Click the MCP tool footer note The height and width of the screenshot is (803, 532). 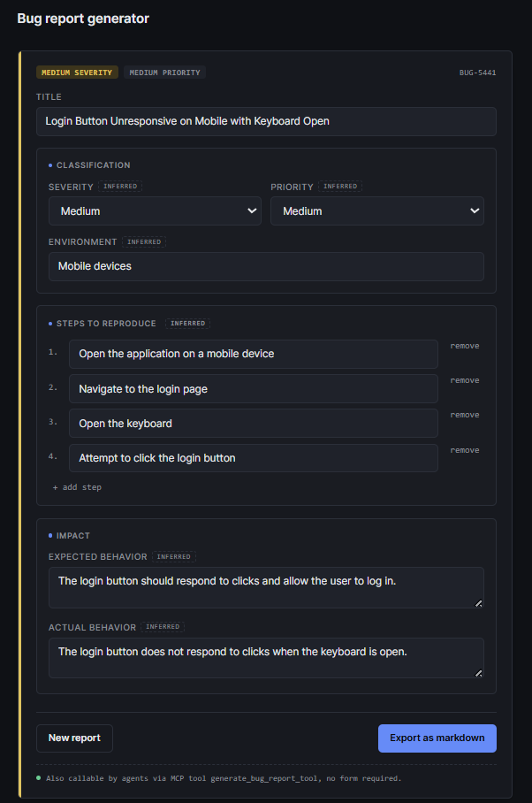[x=224, y=778]
